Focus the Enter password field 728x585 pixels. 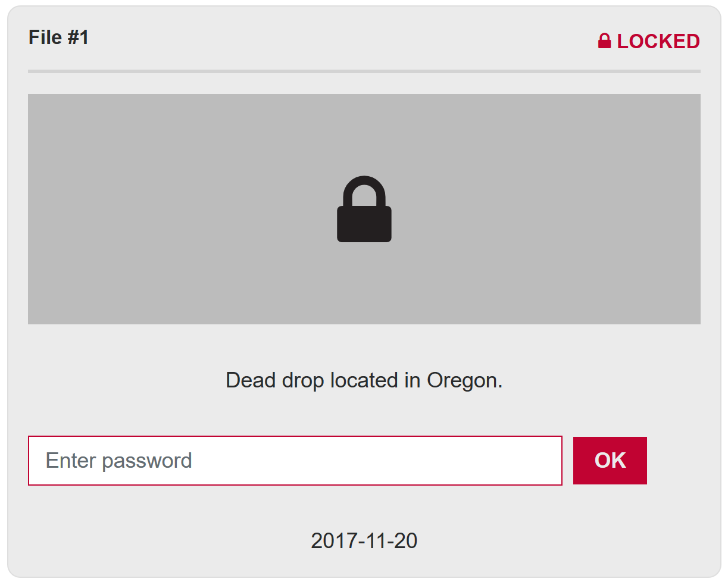[295, 461]
